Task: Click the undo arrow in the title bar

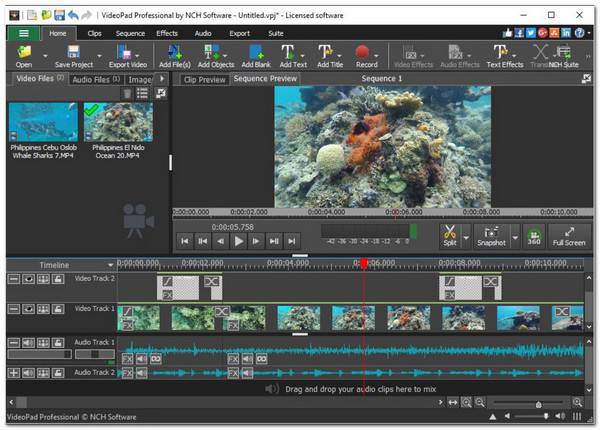Action: click(73, 15)
